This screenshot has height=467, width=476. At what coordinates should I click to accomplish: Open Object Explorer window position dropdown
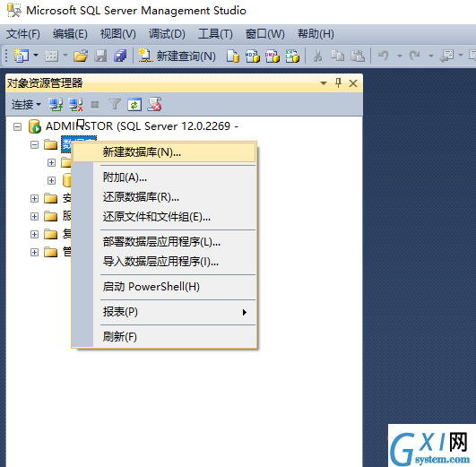(324, 82)
